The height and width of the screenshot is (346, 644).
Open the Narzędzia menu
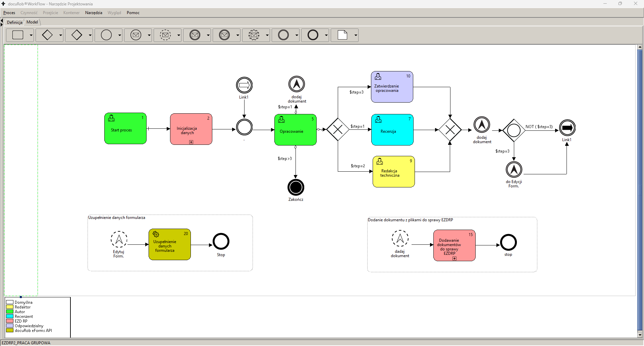point(94,13)
